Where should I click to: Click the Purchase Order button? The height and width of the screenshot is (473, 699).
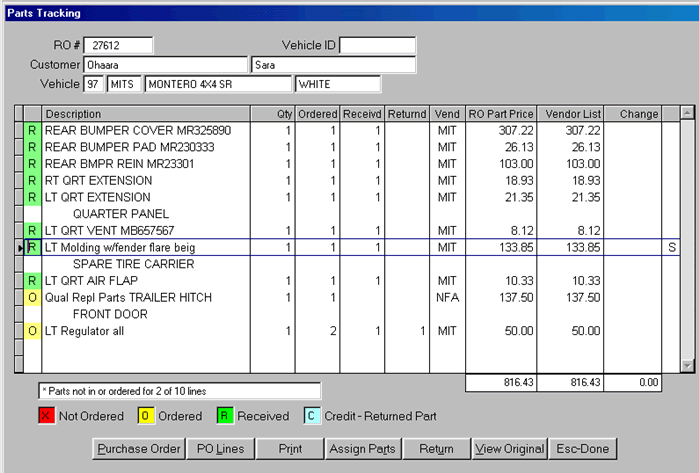(x=137, y=449)
